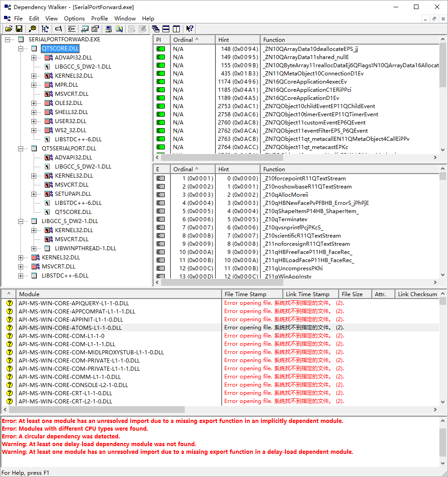Select API-MS-WIN-CORE-ATOMS-L1-1-0.DLL module row
The image size is (448, 477).
click(x=220, y=328)
